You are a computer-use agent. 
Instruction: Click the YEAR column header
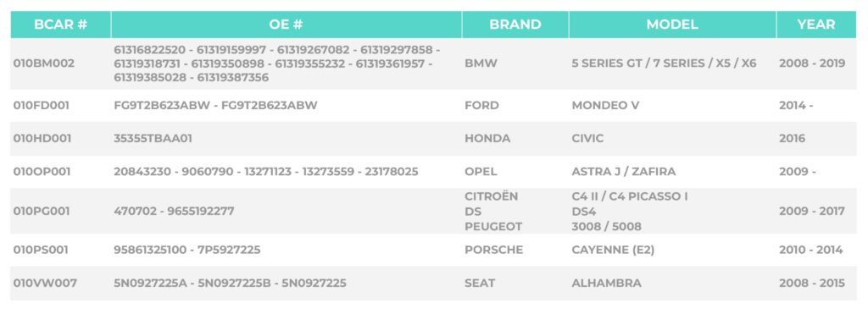pyautogui.click(x=816, y=25)
